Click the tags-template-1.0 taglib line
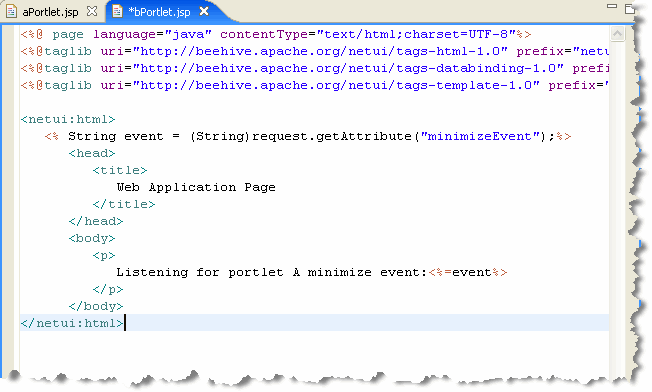 point(314,86)
